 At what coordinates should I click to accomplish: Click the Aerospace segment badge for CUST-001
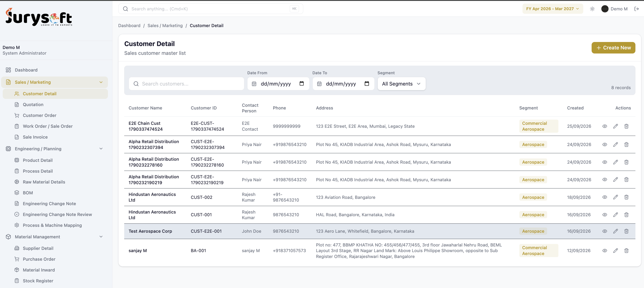[533, 215]
